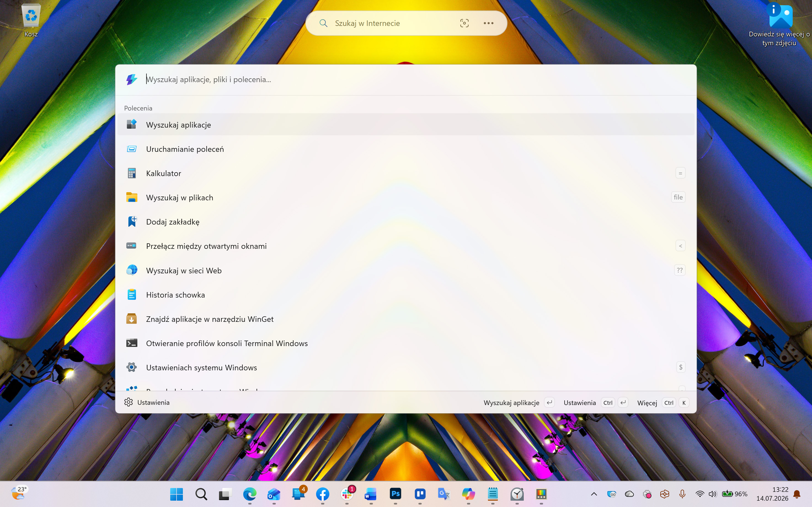Choose Historia schowka clipboard icon

(x=132, y=295)
